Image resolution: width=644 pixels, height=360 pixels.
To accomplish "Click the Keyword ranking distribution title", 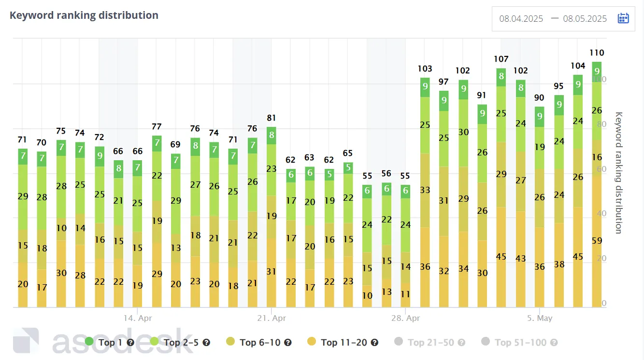I will (x=84, y=15).
